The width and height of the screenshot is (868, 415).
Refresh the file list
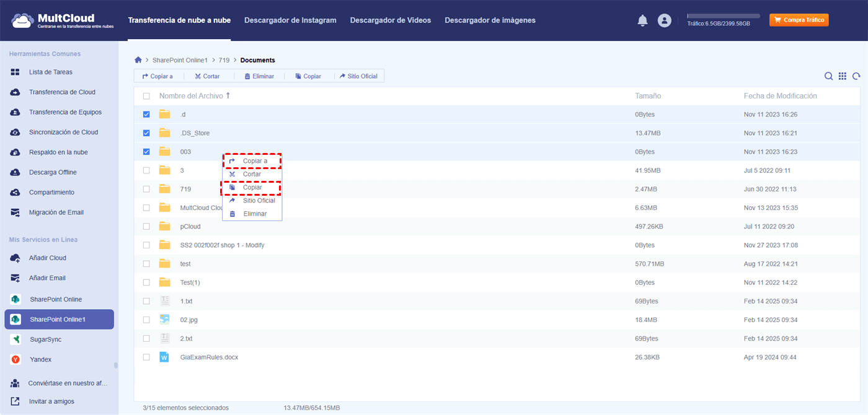click(856, 76)
